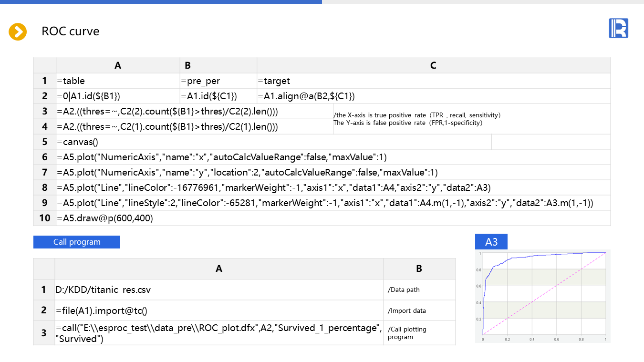
Task: Click the /Data path comment cell
Action: tap(419, 290)
